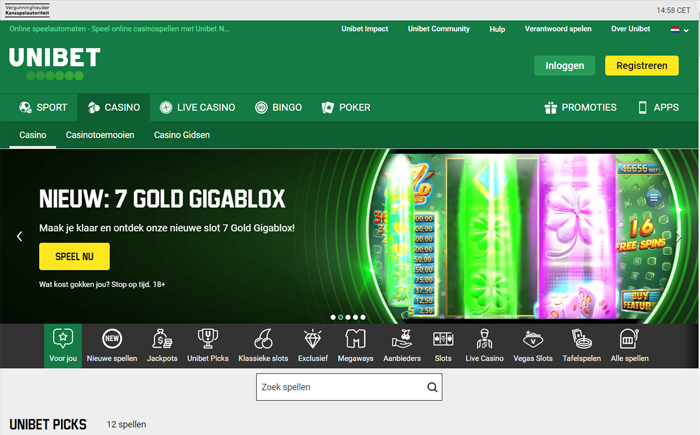Switch to the Casino Gidsen tab
700x435 pixels.
click(x=182, y=135)
